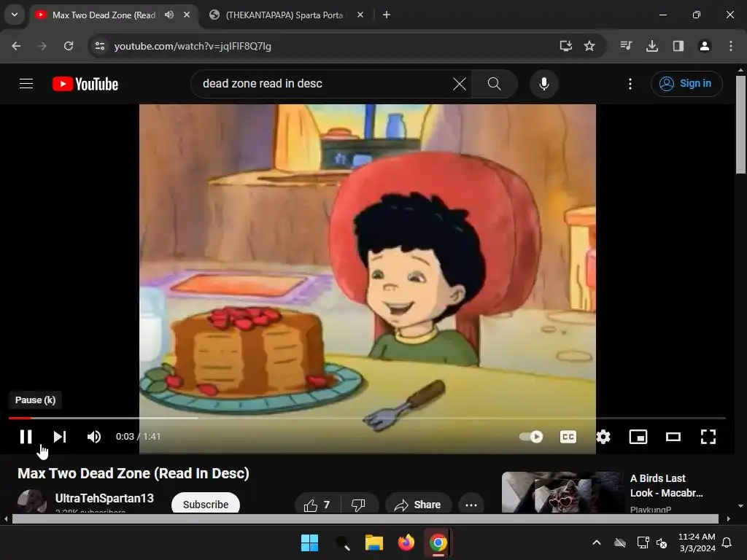Viewport: 747px width, 560px height.
Task: Open Windows taskbar search
Action: (x=342, y=542)
